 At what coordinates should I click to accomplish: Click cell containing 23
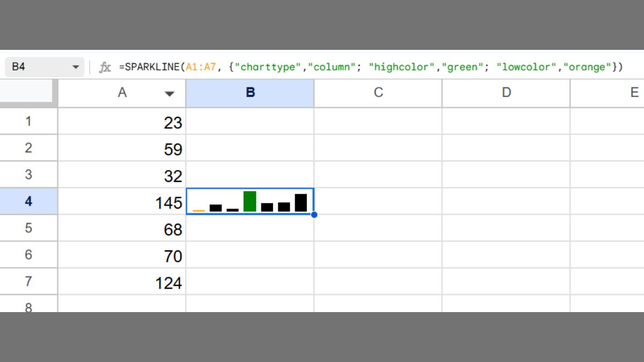pyautogui.click(x=122, y=121)
